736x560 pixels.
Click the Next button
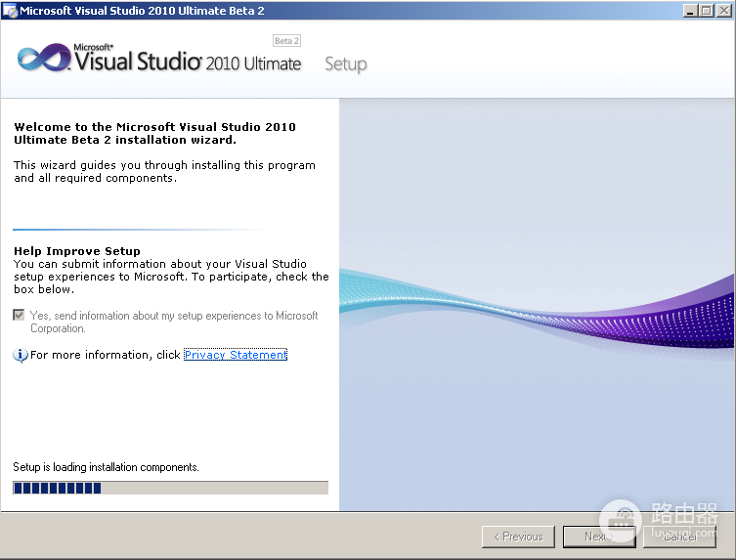[599, 537]
